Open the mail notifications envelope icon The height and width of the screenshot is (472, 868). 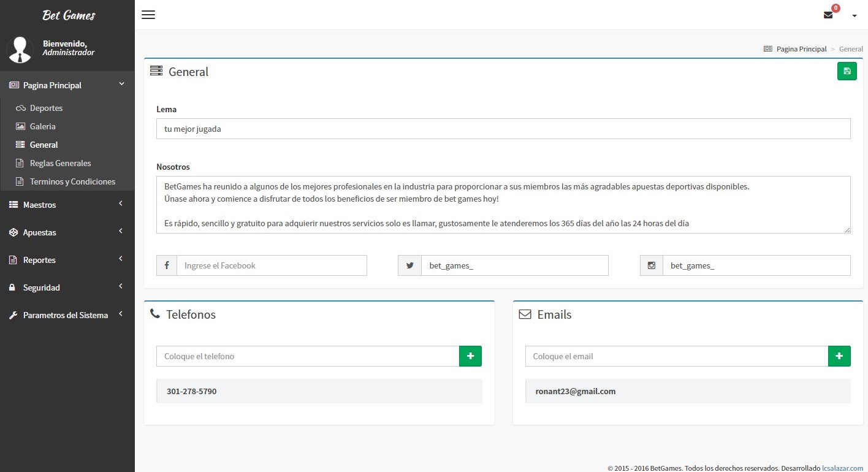point(828,15)
